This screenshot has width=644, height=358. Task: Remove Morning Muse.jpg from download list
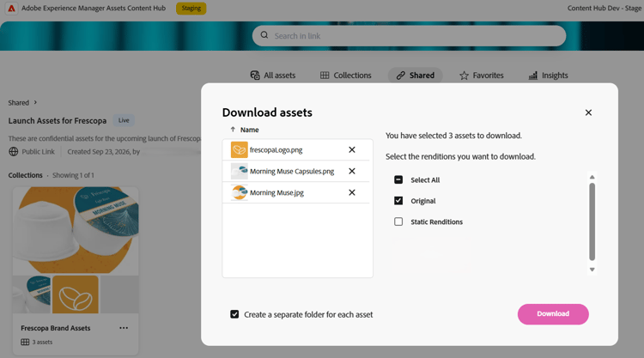(352, 192)
